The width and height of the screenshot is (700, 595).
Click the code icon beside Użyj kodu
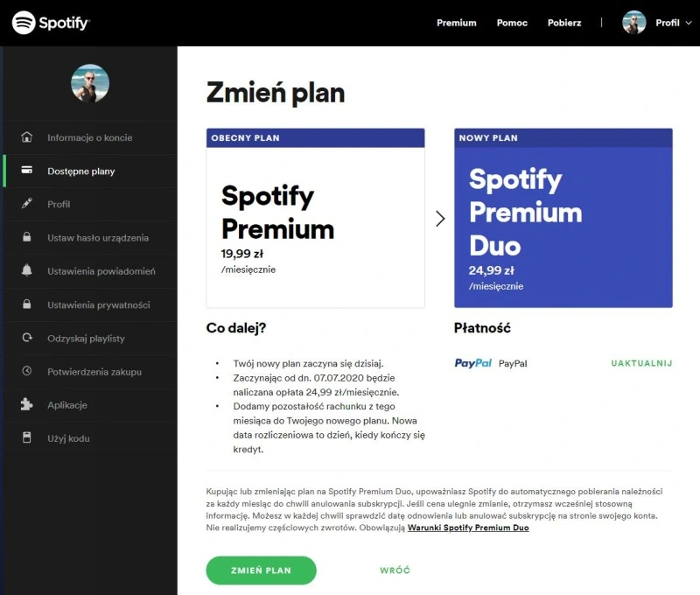(27, 438)
